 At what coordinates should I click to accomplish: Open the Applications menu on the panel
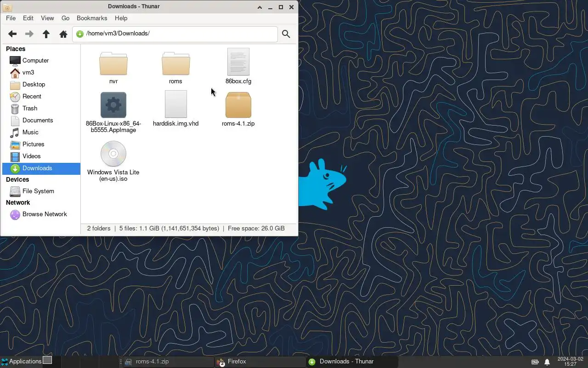pyautogui.click(x=21, y=361)
